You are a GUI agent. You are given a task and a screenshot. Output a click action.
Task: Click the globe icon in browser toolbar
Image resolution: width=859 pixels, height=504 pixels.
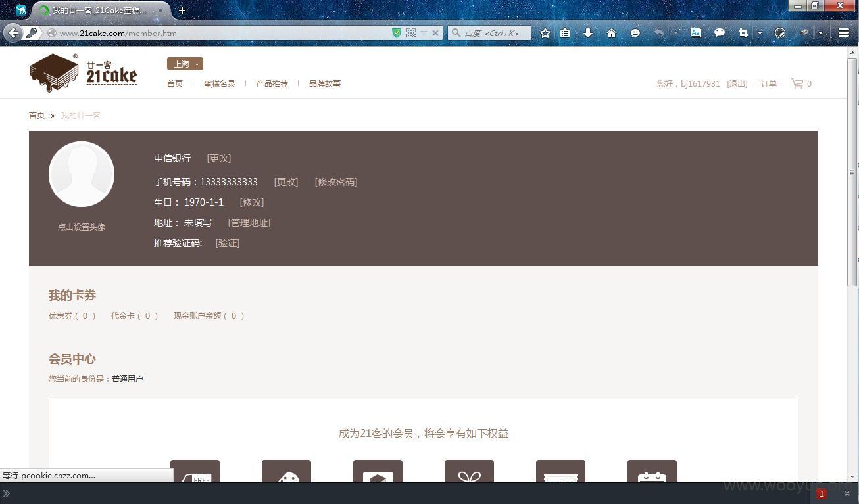click(x=780, y=33)
